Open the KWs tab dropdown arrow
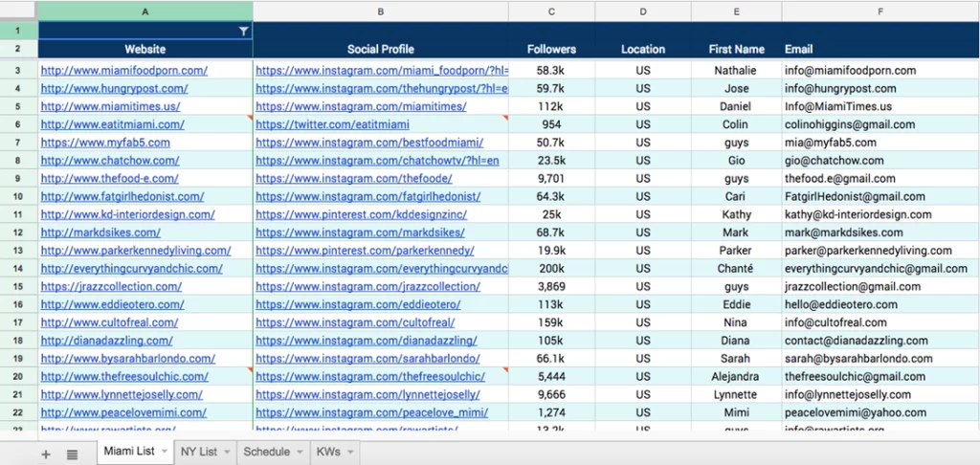 pyautogui.click(x=350, y=452)
